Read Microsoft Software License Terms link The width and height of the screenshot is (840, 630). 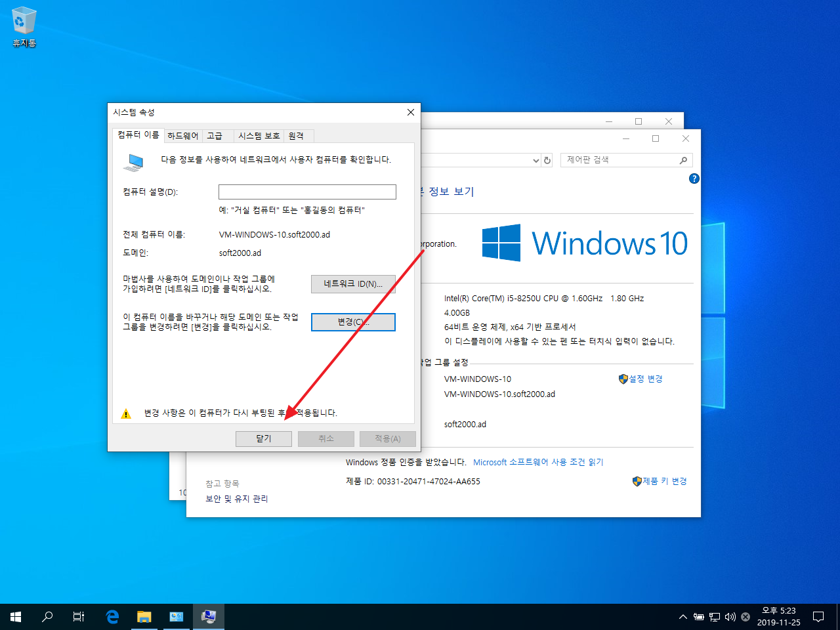(538, 462)
